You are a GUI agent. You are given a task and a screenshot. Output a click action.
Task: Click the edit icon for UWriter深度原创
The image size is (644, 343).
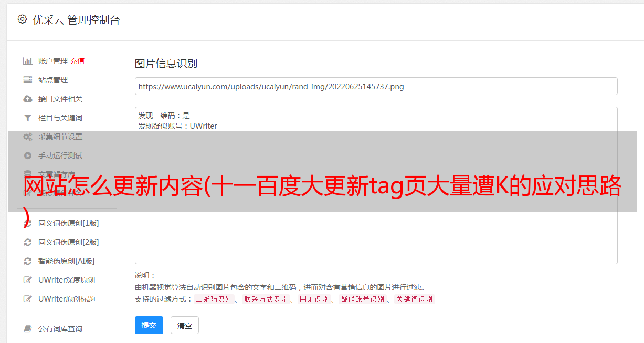click(x=28, y=280)
